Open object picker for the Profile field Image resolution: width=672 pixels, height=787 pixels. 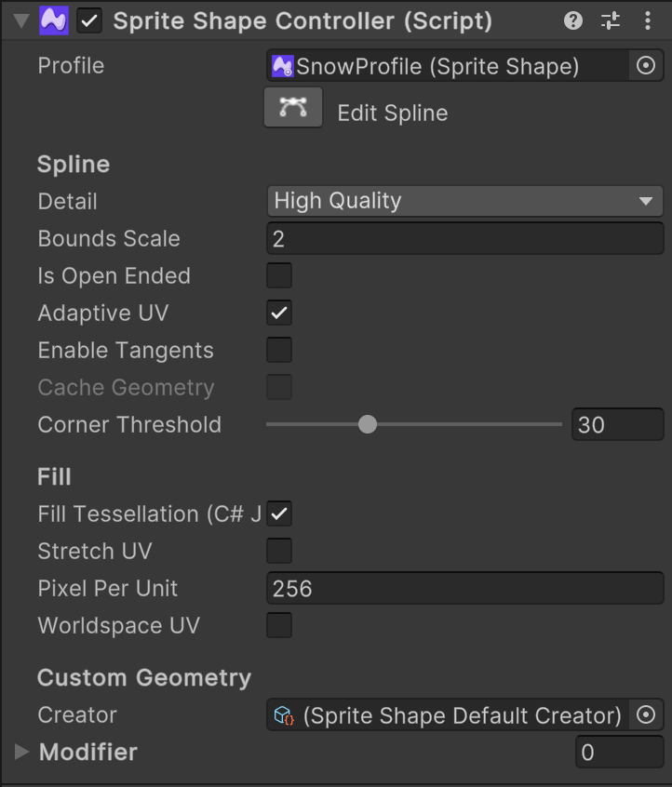click(x=646, y=66)
